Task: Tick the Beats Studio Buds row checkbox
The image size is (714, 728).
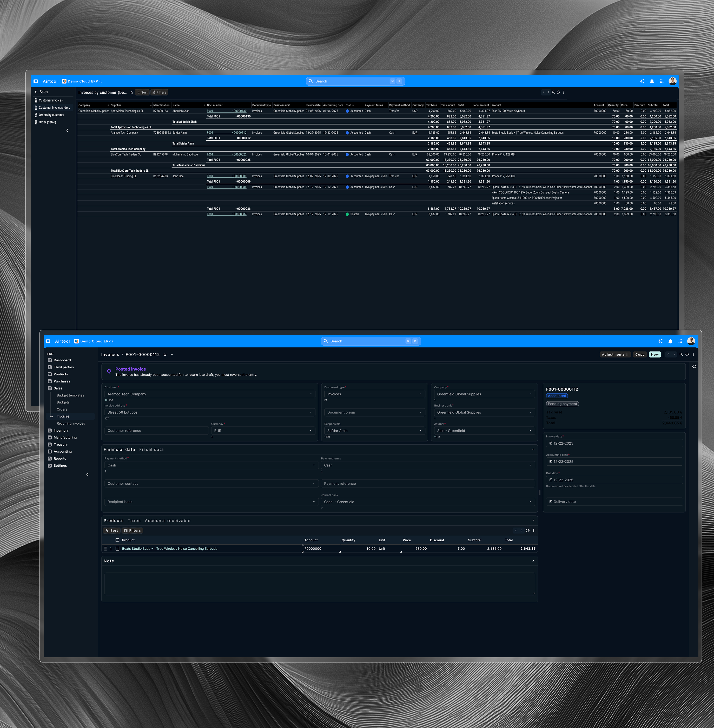Action: point(117,549)
